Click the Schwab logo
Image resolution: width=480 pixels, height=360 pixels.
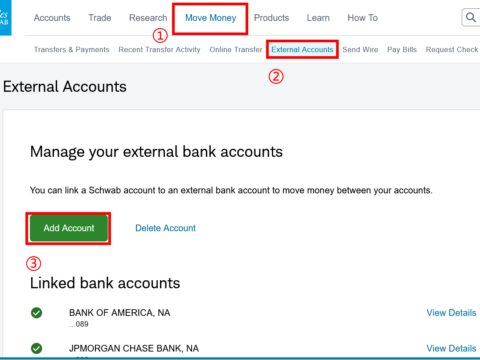5,17
